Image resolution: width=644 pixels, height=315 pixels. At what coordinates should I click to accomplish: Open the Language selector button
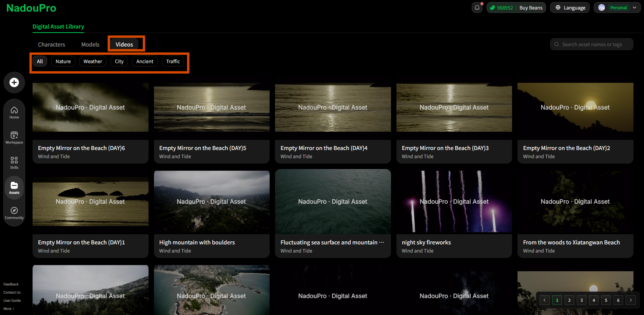pyautogui.click(x=570, y=7)
